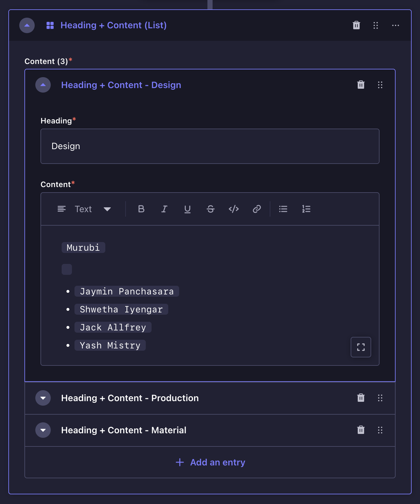This screenshot has width=420, height=504.
Task: Open more options for Heading + Content (List)
Action: [395, 25]
